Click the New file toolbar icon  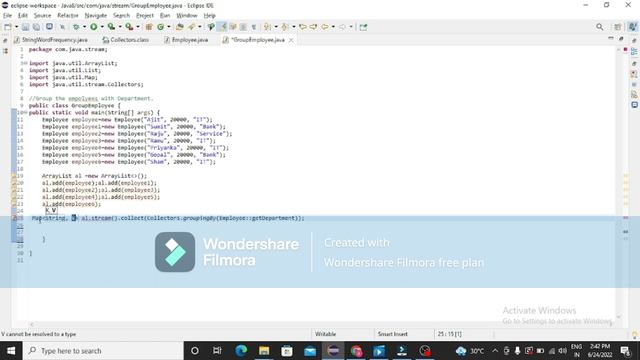(x=8, y=27)
